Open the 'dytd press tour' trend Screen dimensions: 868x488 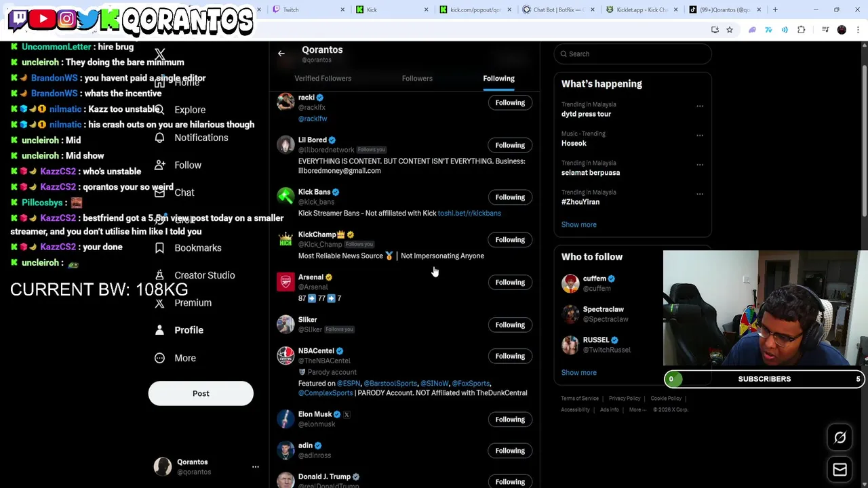(586, 114)
